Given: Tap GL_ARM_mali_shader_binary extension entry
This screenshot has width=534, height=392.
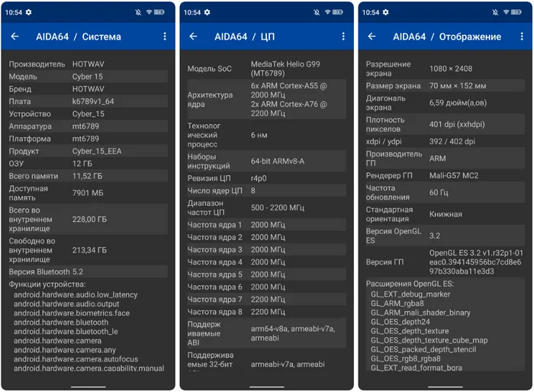Looking at the screenshot, I should pos(420,313).
